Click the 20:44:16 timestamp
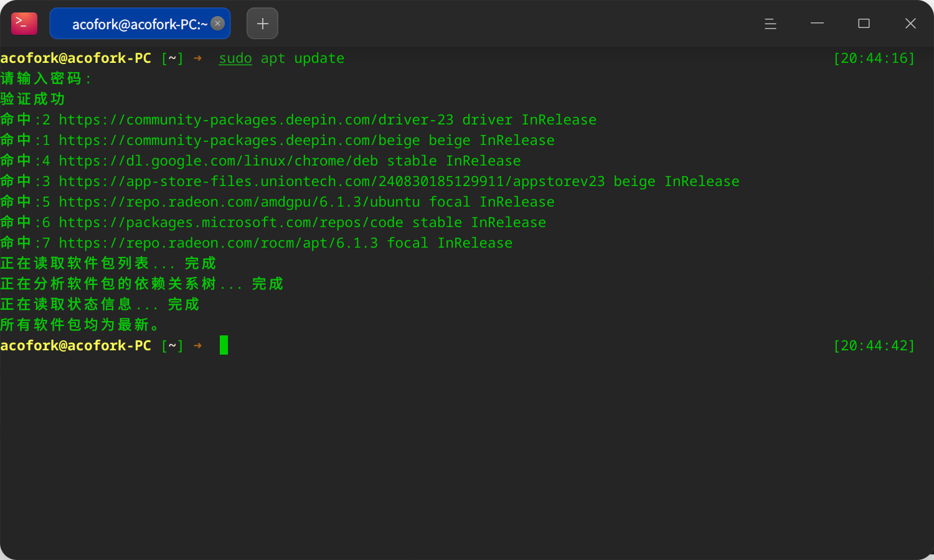 pyautogui.click(x=874, y=58)
